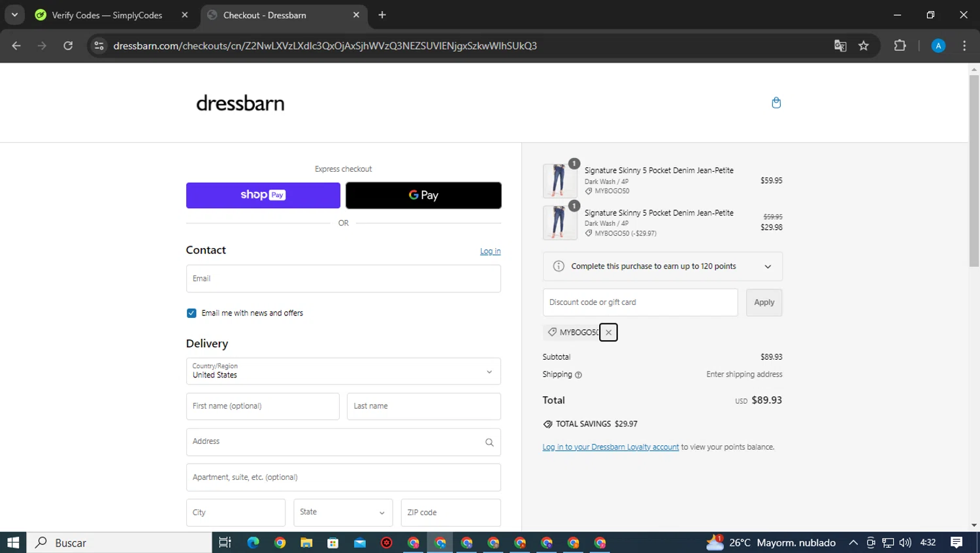Click the page vertical scrollbar
Screen dimensions: 980x553
coord(974,170)
